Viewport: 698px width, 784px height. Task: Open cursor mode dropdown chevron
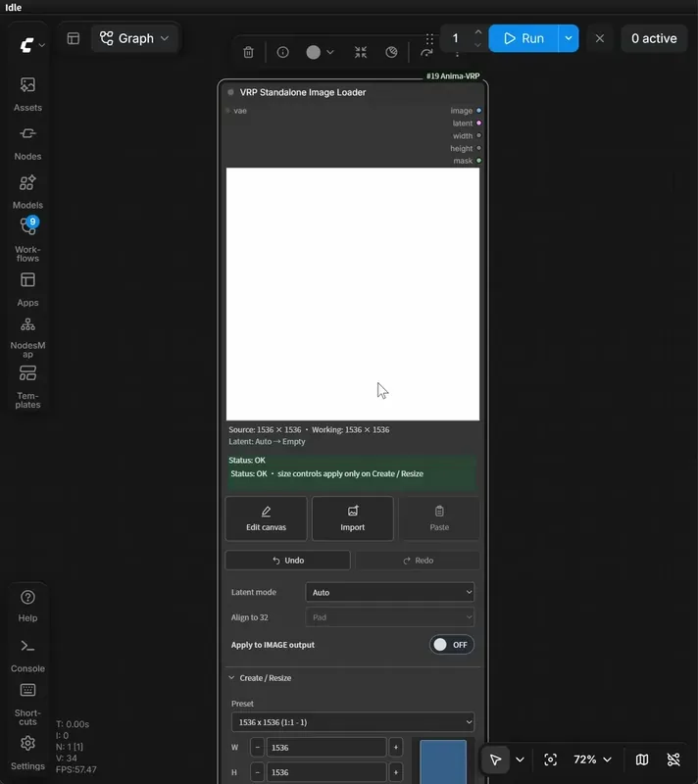pyautogui.click(x=520, y=759)
